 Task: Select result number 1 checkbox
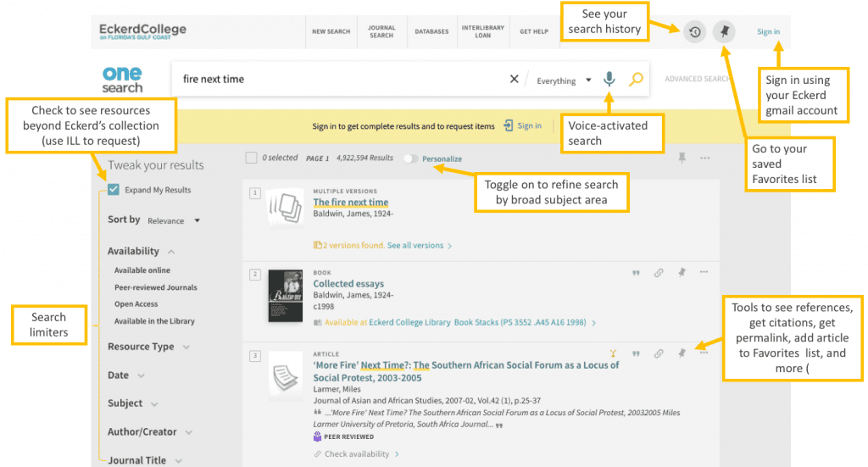tap(255, 193)
